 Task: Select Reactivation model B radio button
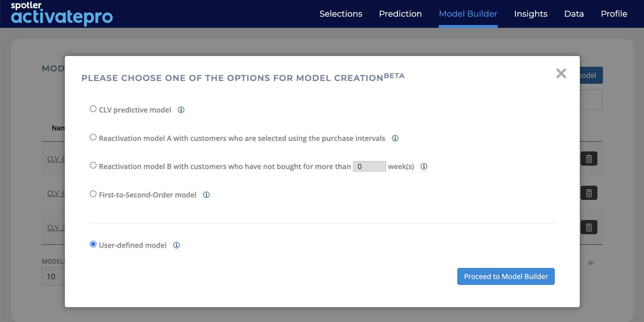coord(93,165)
